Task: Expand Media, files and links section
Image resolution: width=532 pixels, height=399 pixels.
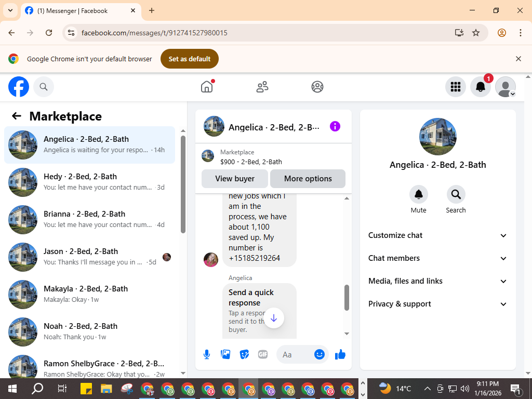Action: 437,281
